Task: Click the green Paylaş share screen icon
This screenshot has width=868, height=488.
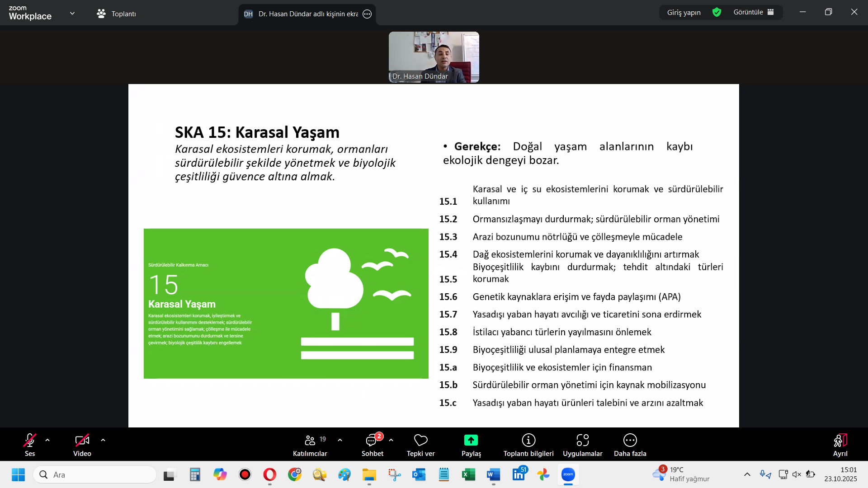Action: 471,440
